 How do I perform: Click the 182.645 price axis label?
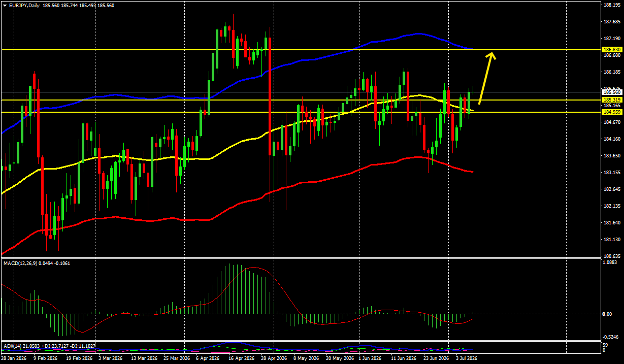click(612, 189)
